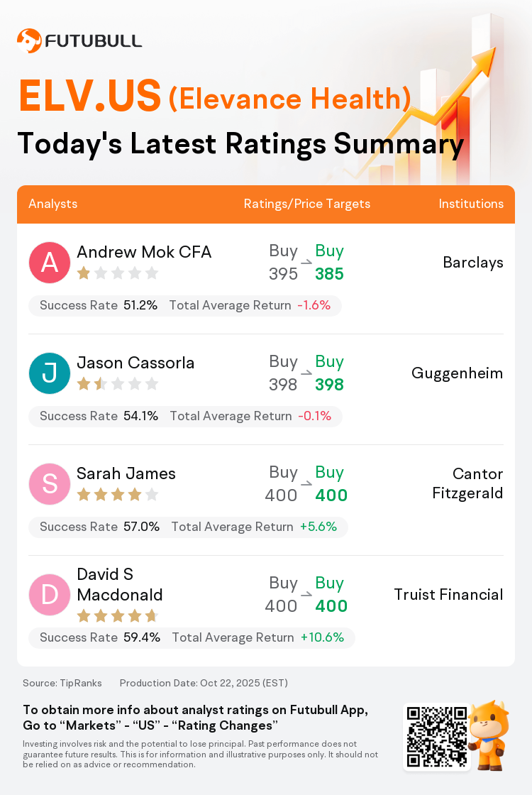Select the Institutions column header
Screen dimensions: 532x795
pyautogui.click(x=471, y=204)
